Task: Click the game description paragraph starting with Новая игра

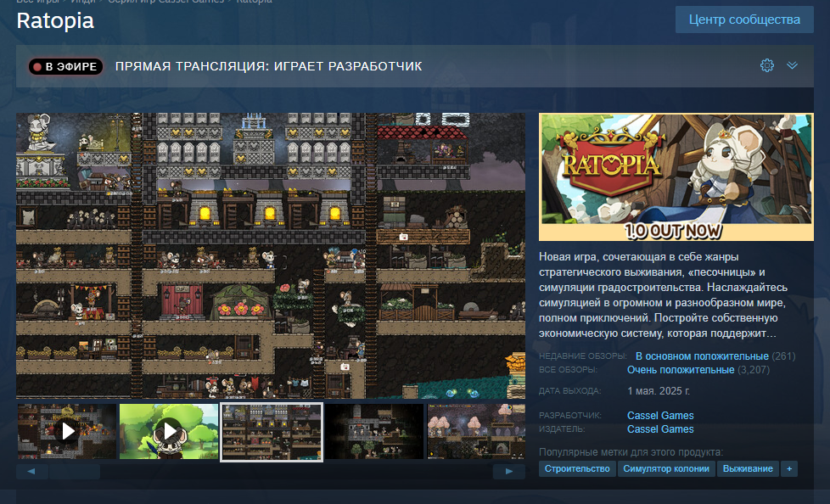Action: point(664,295)
